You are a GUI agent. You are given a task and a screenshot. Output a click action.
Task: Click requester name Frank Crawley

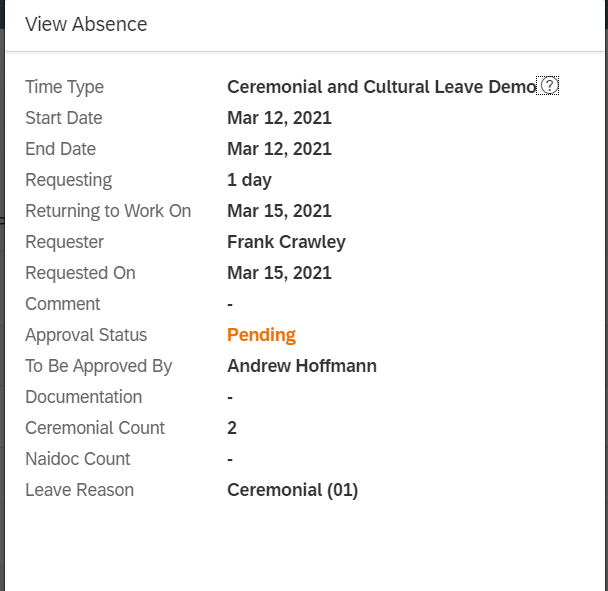pos(286,242)
